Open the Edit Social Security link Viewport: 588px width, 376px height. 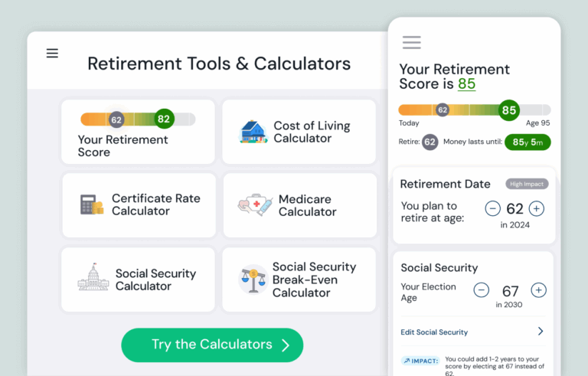click(x=434, y=332)
